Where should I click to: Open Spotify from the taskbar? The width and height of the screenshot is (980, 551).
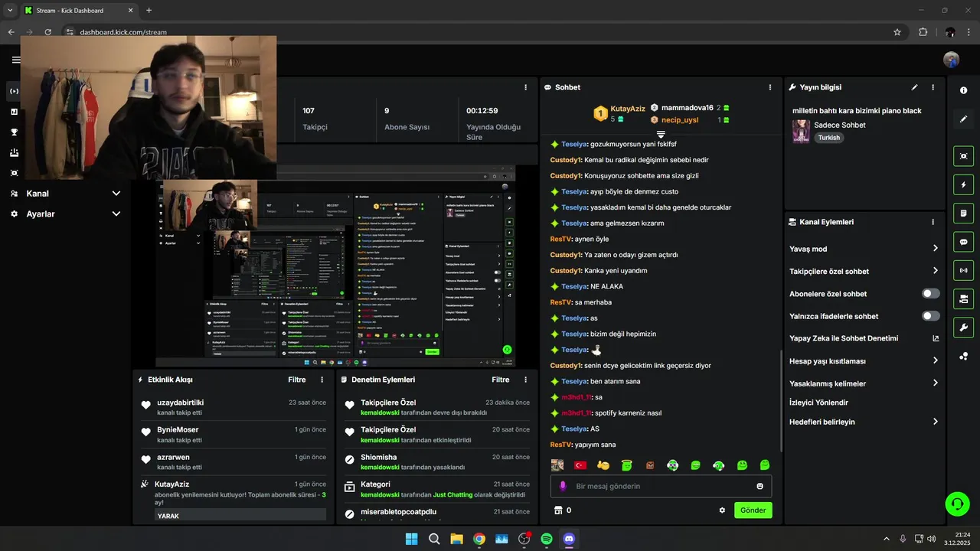[x=547, y=539]
